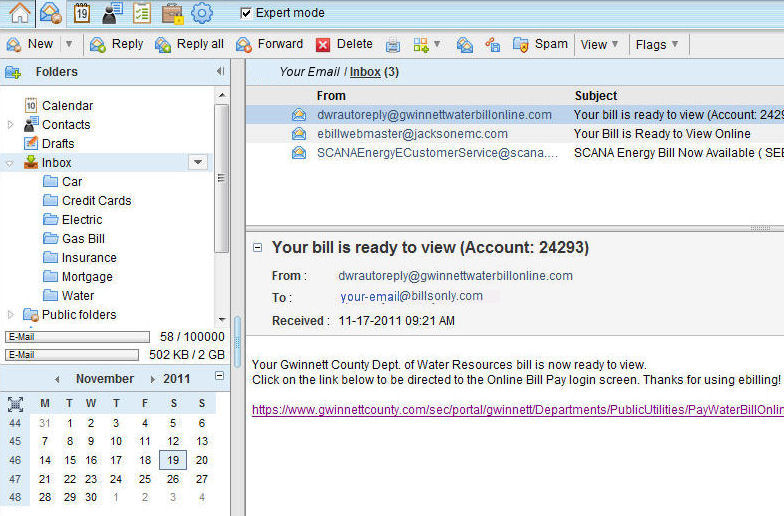Go to next month in mini calendar

coord(152,380)
